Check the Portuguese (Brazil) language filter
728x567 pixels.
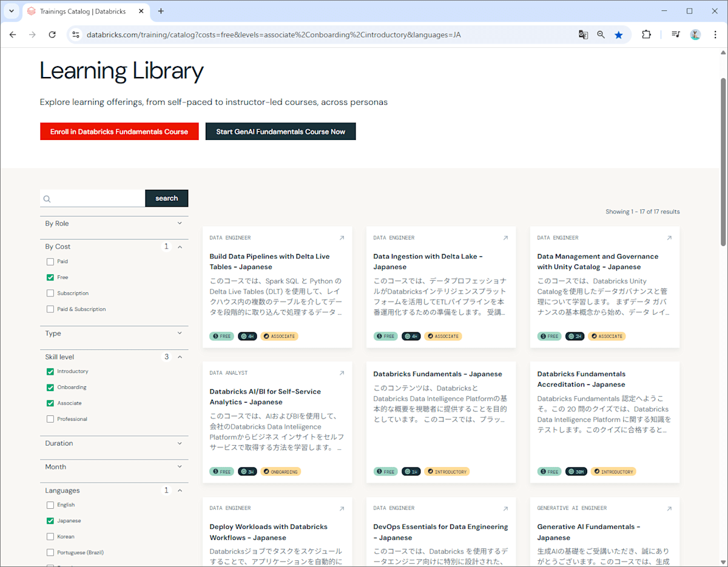pos(50,552)
